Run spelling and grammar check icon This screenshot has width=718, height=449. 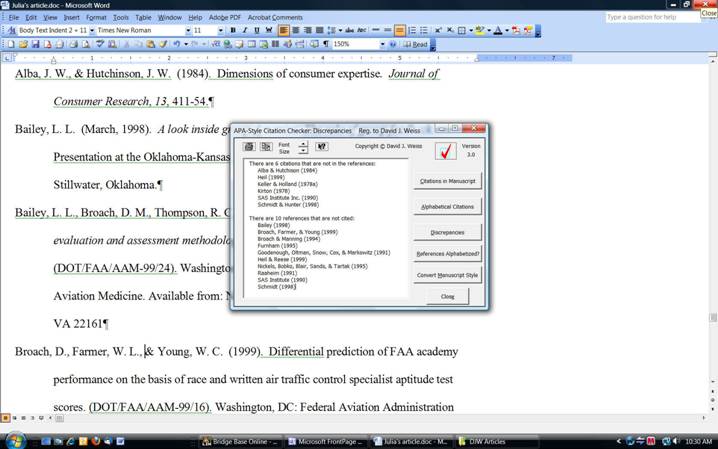100,44
